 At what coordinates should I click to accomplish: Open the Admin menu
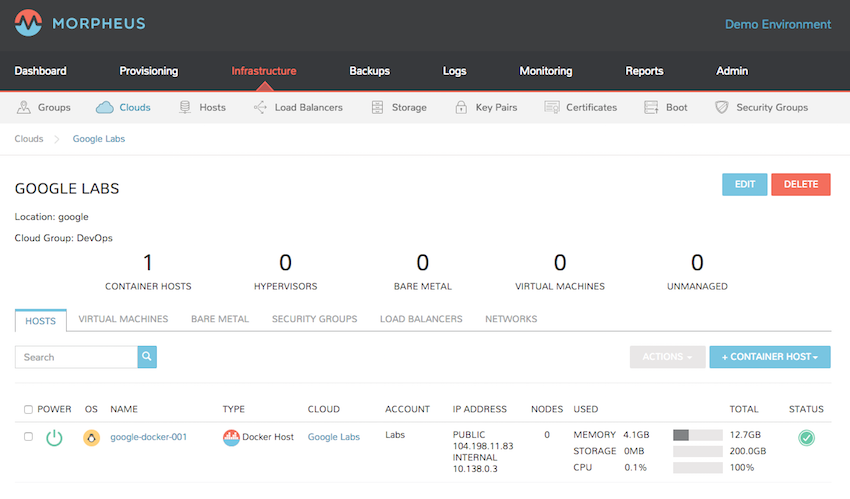[732, 71]
